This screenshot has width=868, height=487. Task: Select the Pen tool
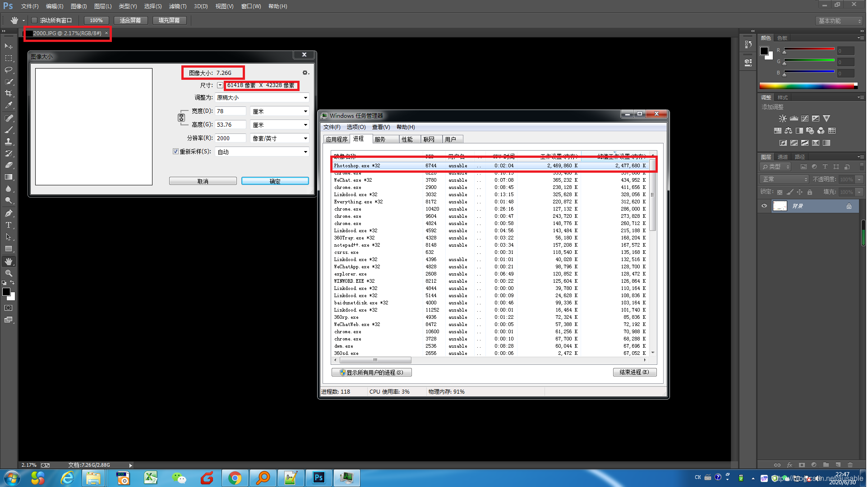click(x=9, y=213)
